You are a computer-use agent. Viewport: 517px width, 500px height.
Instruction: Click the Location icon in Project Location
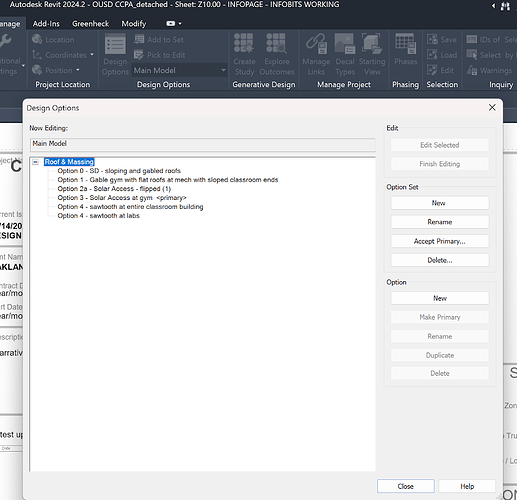pyautogui.click(x=37, y=39)
